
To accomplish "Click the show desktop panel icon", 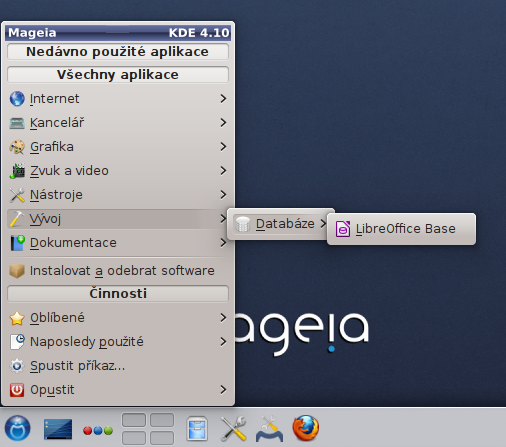I will (58, 429).
